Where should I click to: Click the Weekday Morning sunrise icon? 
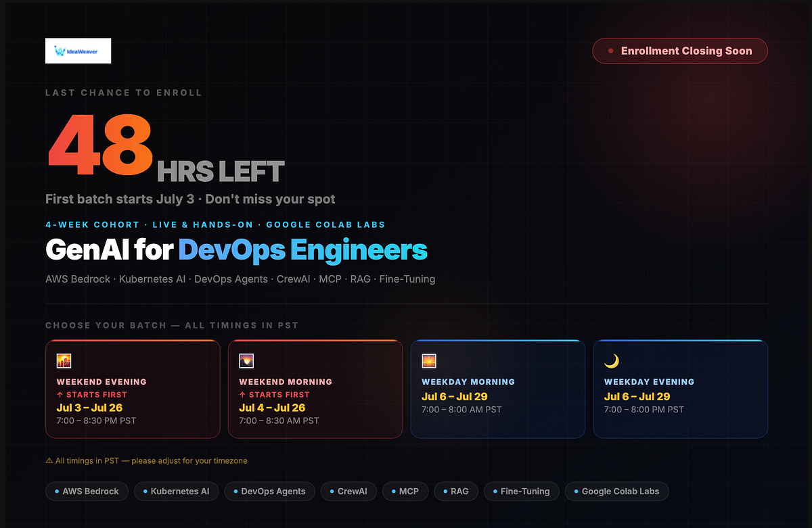[429, 361]
